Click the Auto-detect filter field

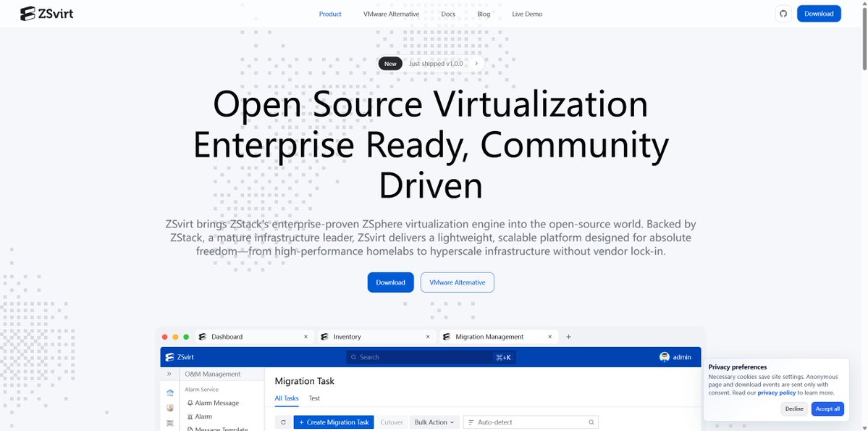(531, 422)
